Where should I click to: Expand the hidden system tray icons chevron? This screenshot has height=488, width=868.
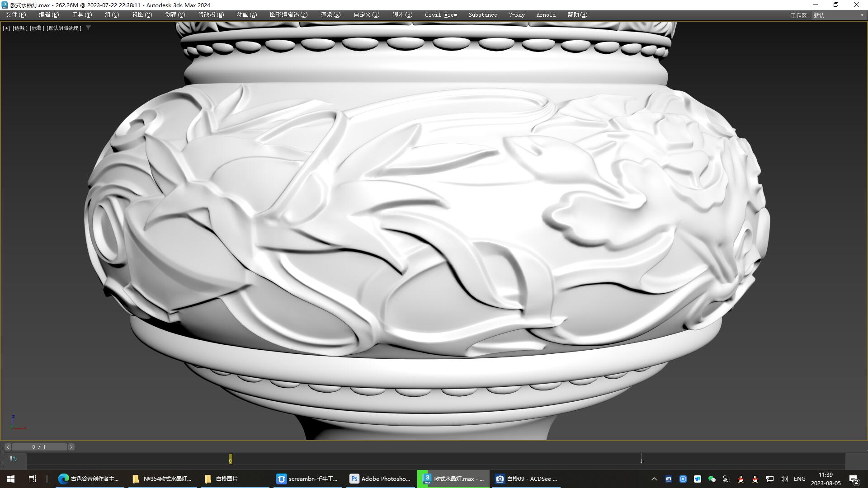[654, 479]
